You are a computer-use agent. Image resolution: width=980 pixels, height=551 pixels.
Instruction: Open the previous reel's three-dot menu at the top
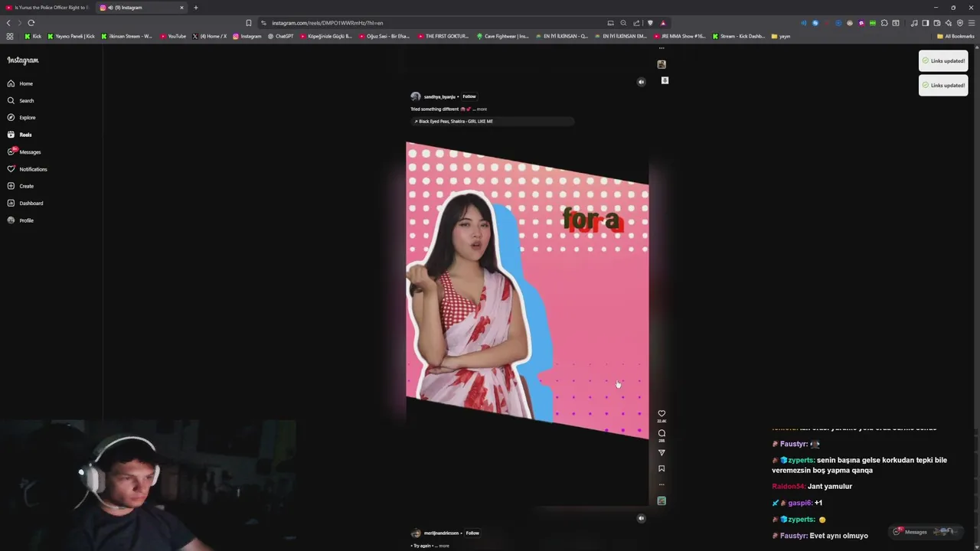pos(661,48)
